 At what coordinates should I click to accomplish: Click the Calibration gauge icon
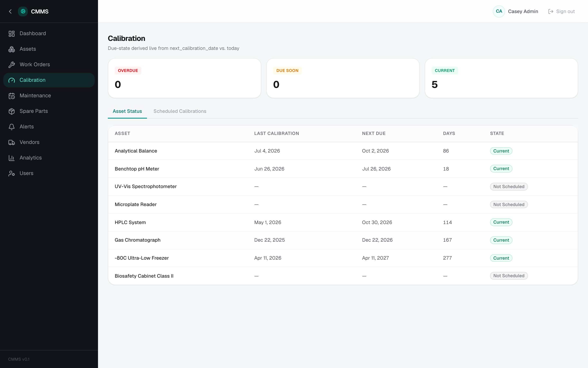pos(12,80)
